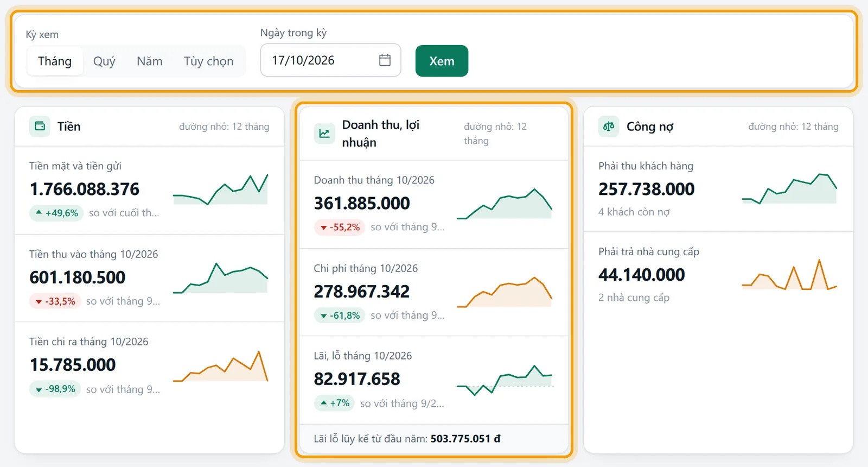Open the Tiền mặt và tiền gửi sparkline
This screenshot has width=868, height=467.
pyautogui.click(x=221, y=190)
